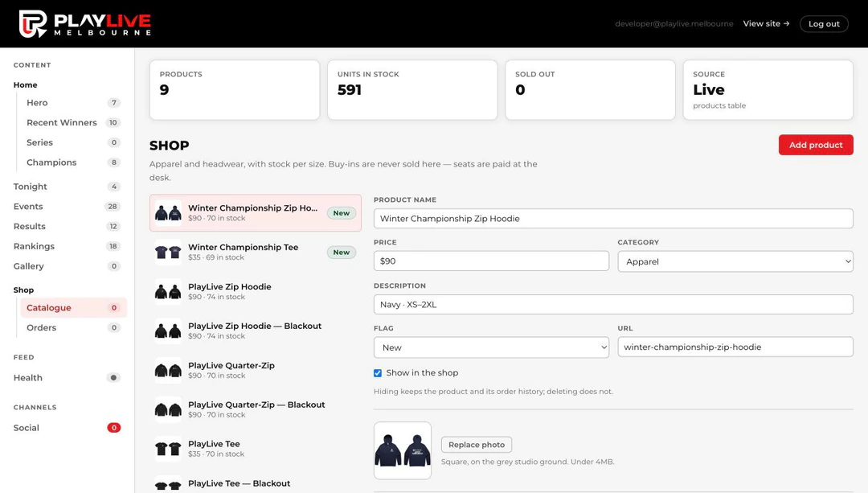
Task: Click the Sold Out card
Action: click(x=590, y=90)
